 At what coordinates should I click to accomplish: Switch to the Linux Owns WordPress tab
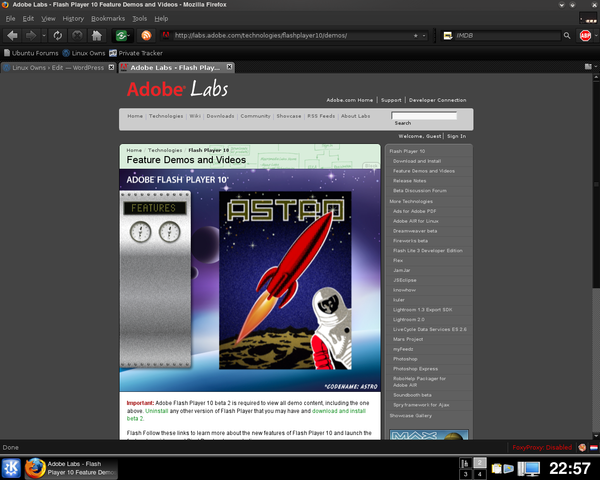(x=58, y=68)
